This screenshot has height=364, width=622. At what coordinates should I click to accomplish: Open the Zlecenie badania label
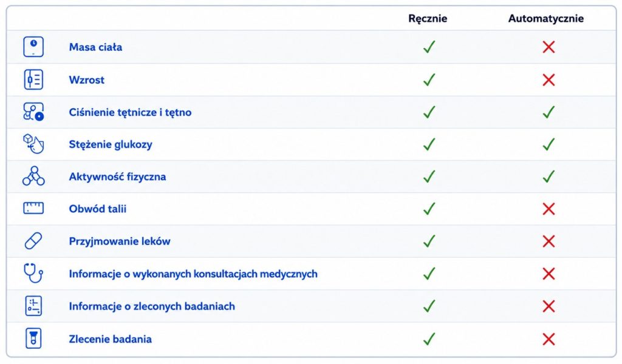coord(111,339)
